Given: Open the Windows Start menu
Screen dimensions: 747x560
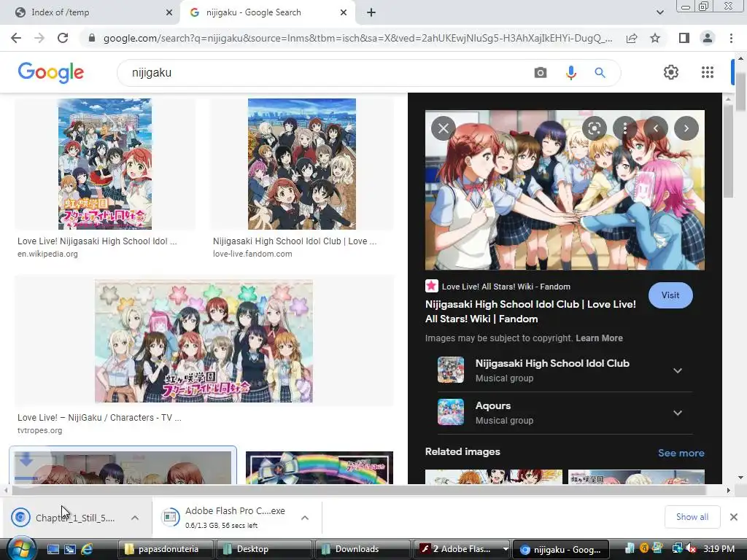Looking at the screenshot, I should pyautogui.click(x=20, y=549).
